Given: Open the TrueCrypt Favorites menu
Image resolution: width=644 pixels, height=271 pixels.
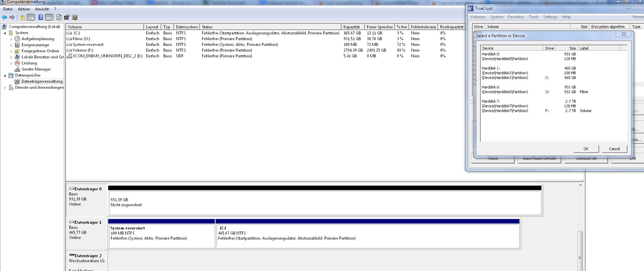Looking at the screenshot, I should pos(516,17).
